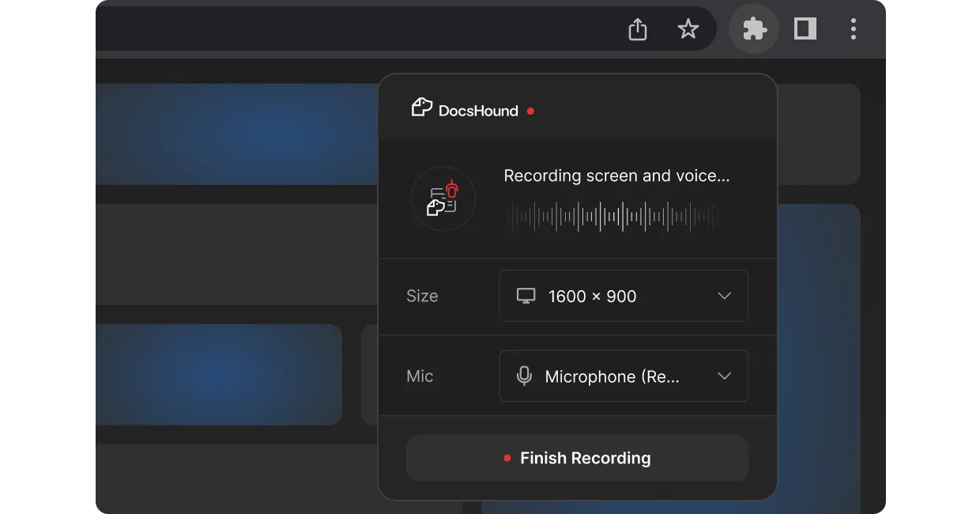Toggle the browser side panel icon

(x=805, y=30)
